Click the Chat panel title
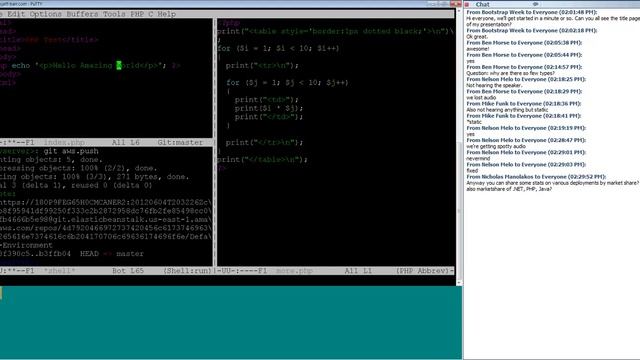This screenshot has width=640, height=360. (x=482, y=4)
